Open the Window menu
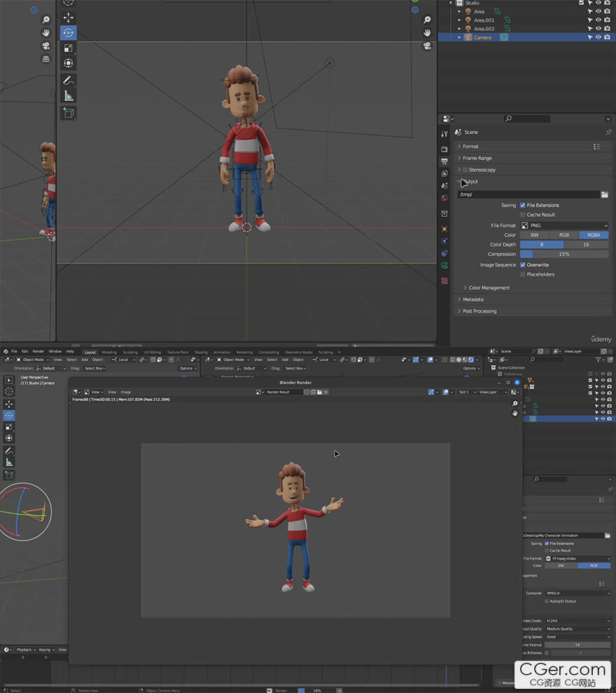Screen dimensions: 616x693 coord(55,351)
